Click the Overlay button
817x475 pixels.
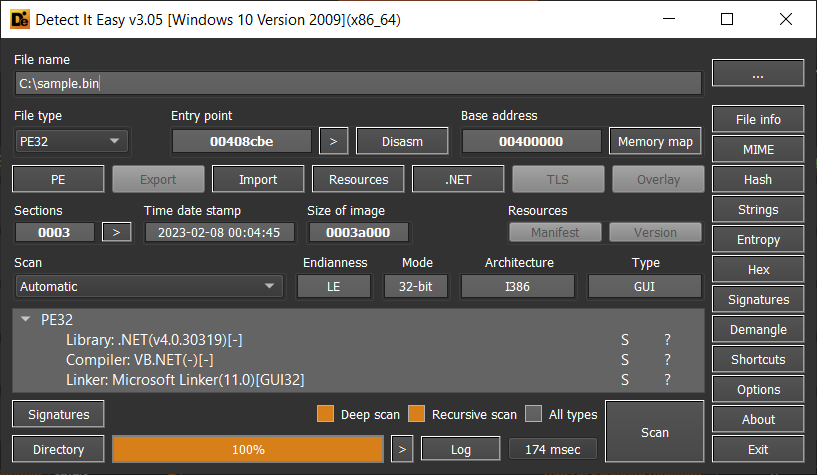(658, 180)
